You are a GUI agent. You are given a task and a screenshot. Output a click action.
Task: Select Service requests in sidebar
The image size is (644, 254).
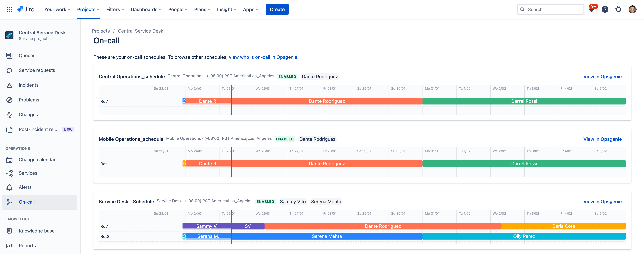pos(37,70)
